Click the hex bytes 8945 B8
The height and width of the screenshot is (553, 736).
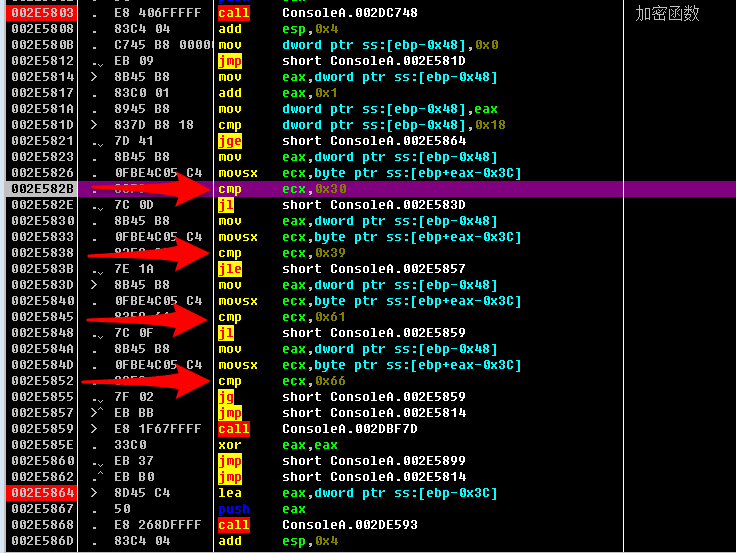click(x=142, y=108)
